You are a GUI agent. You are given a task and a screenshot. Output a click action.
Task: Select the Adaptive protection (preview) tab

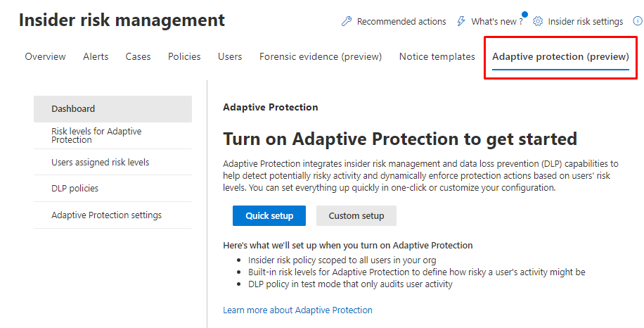560,56
